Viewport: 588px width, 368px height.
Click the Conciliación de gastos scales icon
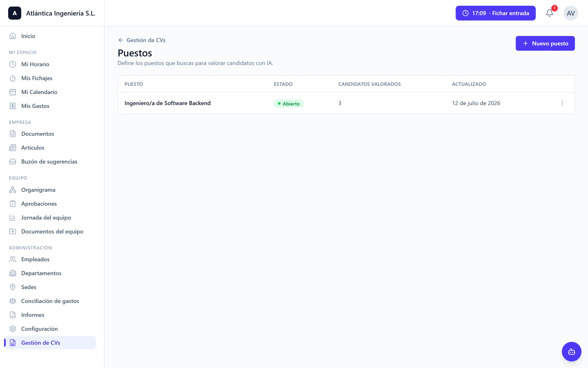[13, 301]
